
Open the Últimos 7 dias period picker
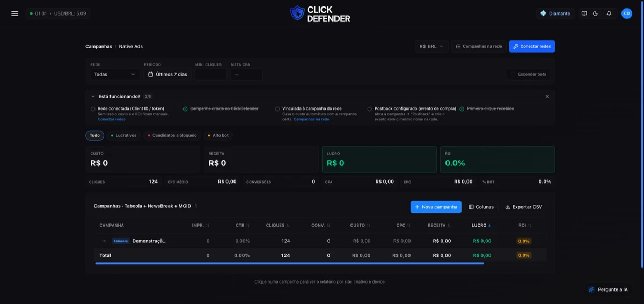pos(167,74)
